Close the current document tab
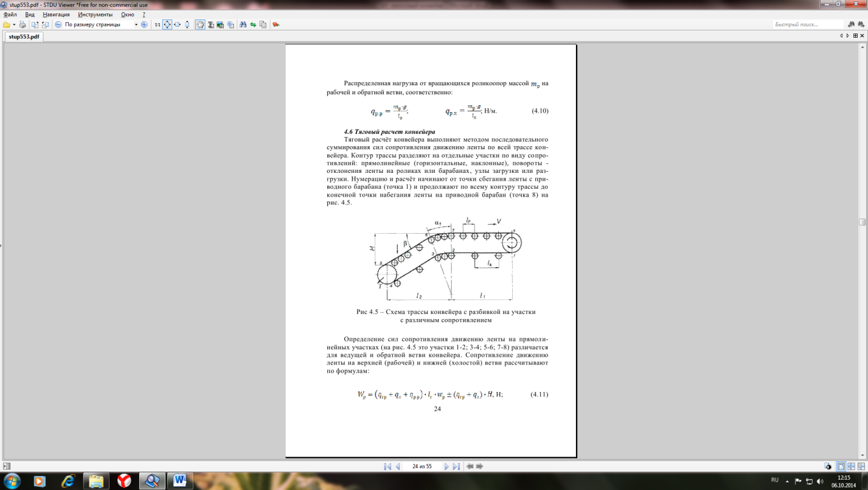The image size is (868, 490). (x=862, y=36)
